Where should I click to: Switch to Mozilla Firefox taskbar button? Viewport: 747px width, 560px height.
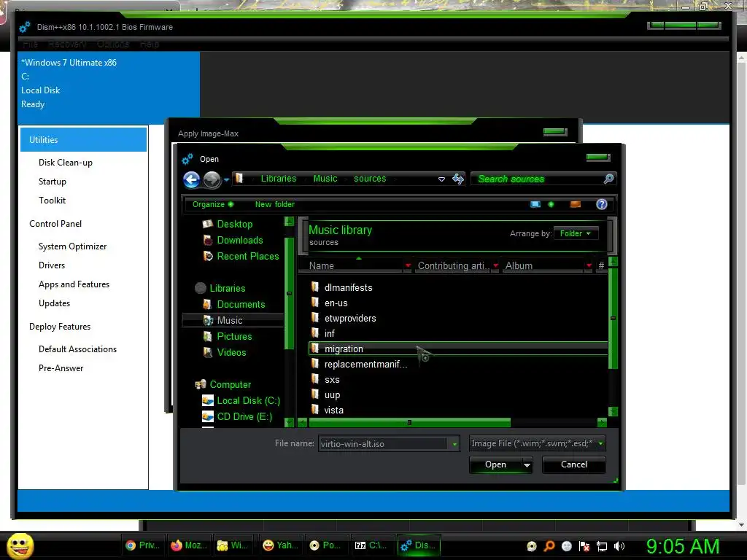189,545
